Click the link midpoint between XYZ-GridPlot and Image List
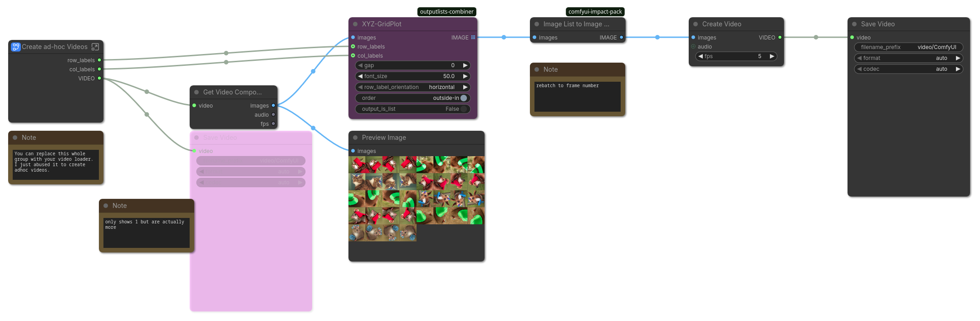This screenshot has width=980, height=321. click(504, 37)
